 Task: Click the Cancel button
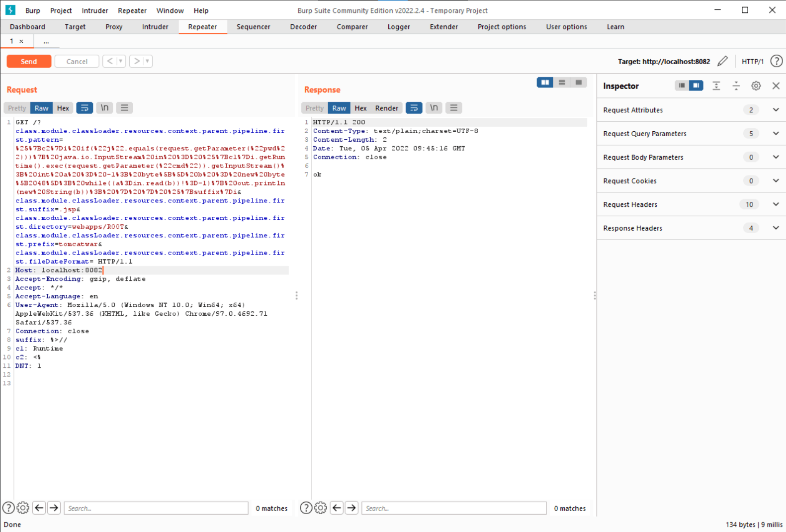(77, 61)
